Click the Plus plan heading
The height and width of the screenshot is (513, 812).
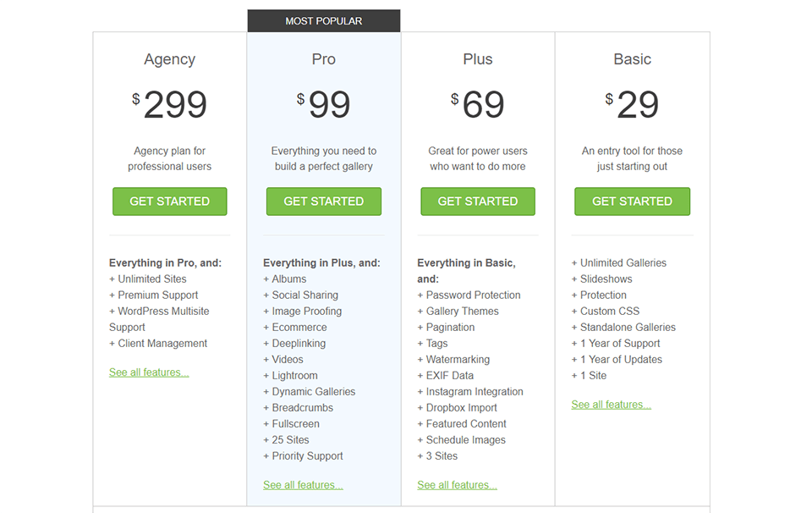[478, 59]
